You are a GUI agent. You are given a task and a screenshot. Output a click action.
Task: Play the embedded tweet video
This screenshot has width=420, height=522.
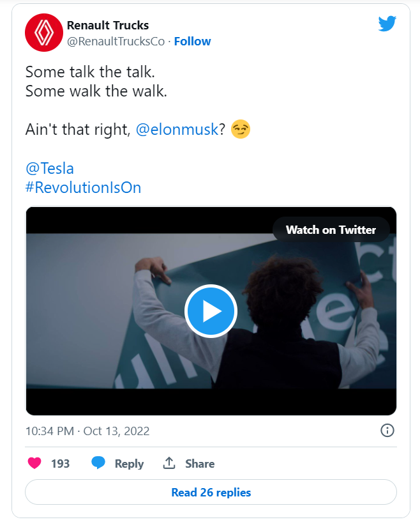point(211,311)
